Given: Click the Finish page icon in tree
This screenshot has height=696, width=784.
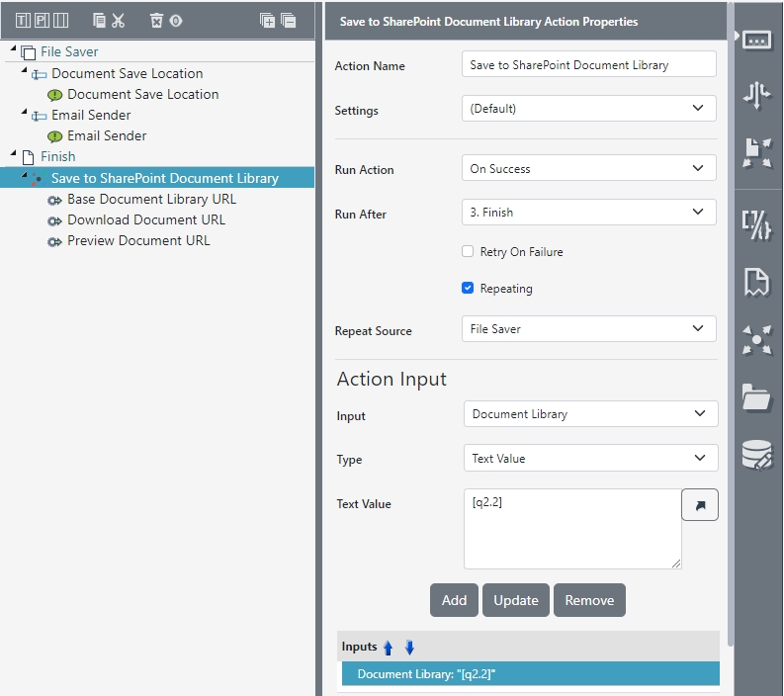Looking at the screenshot, I should [x=29, y=157].
